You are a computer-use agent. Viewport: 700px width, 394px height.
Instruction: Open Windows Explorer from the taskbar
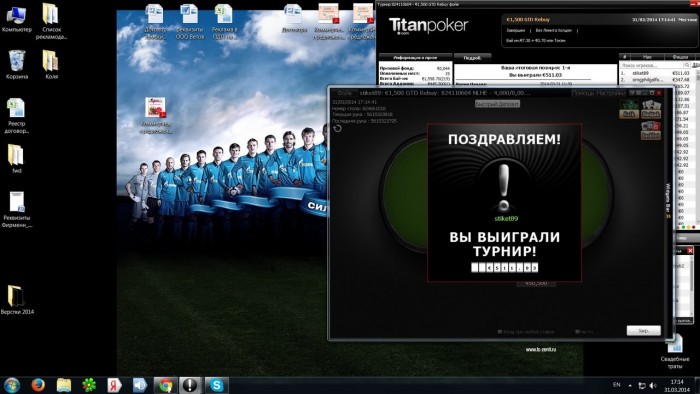point(64,385)
